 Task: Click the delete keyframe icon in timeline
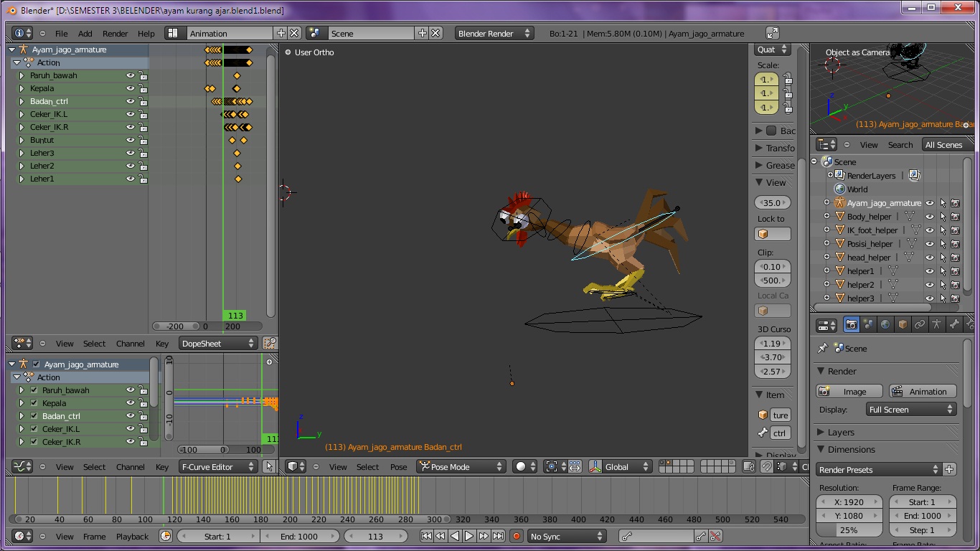click(715, 536)
